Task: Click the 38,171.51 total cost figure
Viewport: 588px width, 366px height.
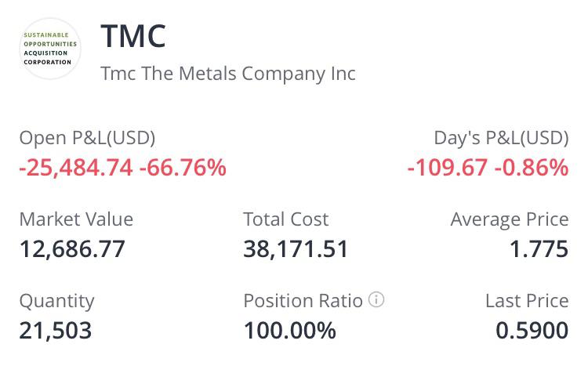Action: pos(296,249)
